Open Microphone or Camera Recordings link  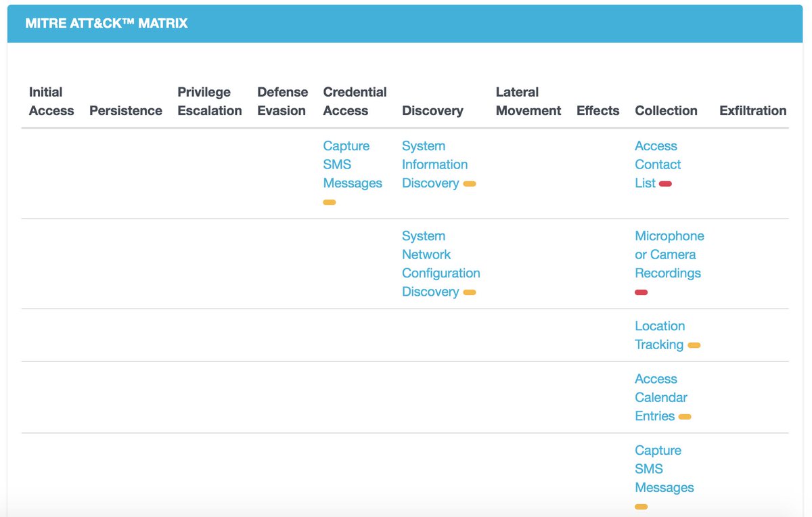tap(669, 254)
